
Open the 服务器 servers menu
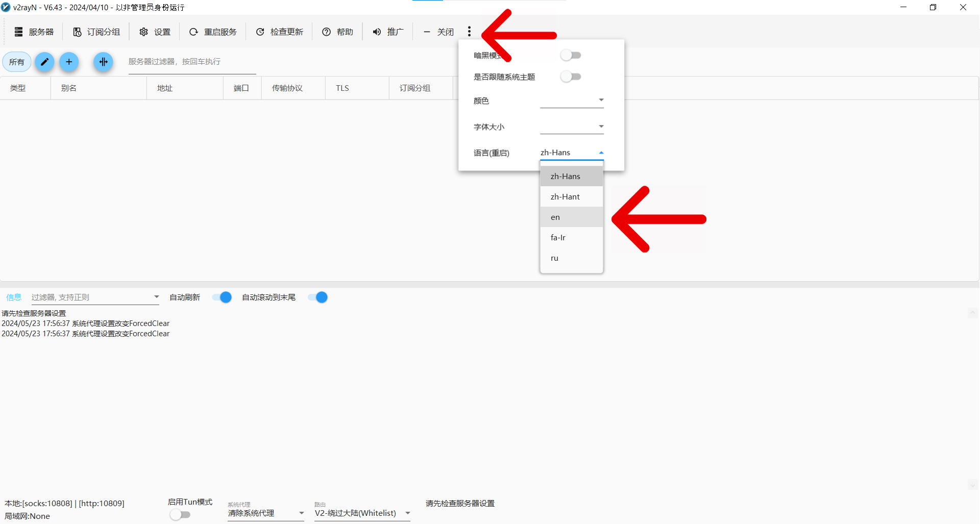coord(34,32)
